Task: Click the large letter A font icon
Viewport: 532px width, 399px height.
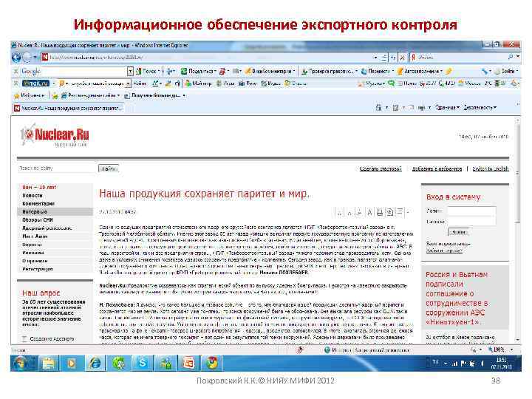Action: coord(370,212)
